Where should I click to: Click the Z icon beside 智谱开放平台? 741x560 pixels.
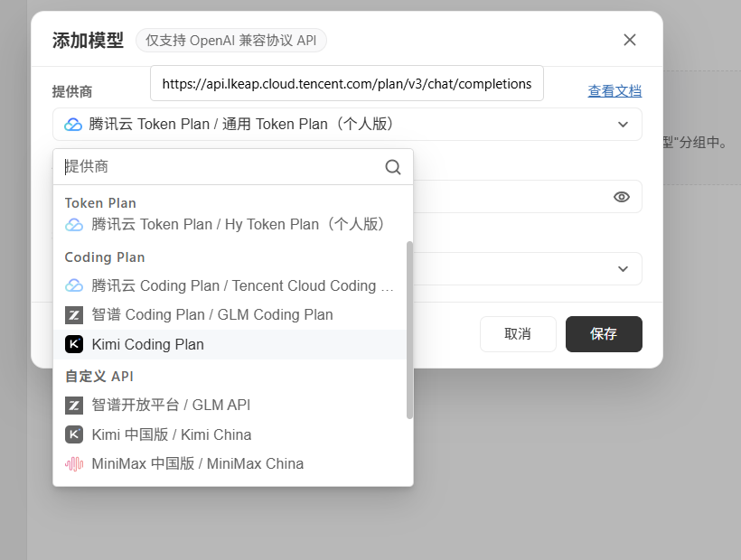pyautogui.click(x=74, y=406)
